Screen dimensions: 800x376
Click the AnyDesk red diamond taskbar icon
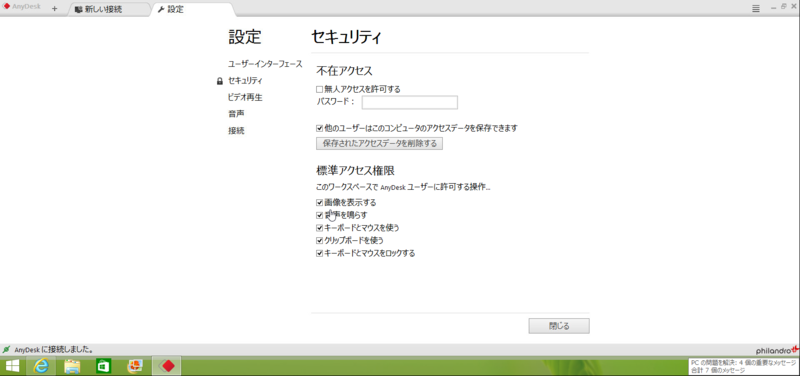pyautogui.click(x=166, y=366)
